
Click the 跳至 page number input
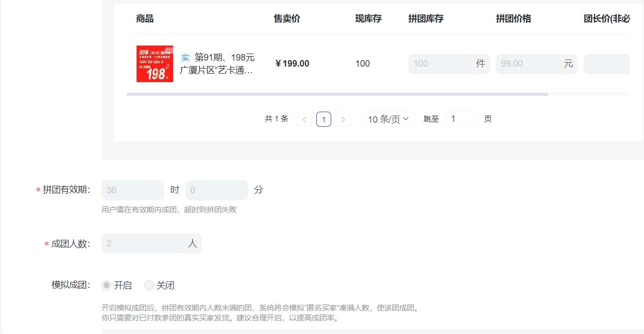coord(461,119)
